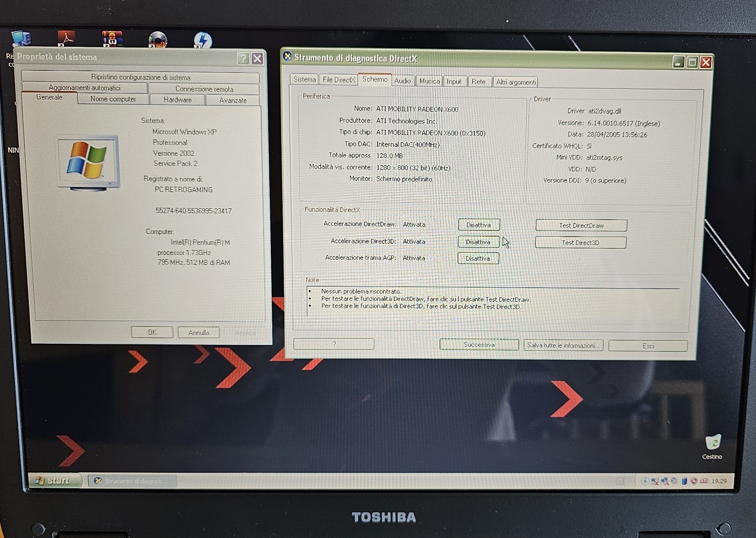This screenshot has height=538, width=756.
Task: Disable Direct3D acceleration with Disattiva
Action: pos(478,242)
